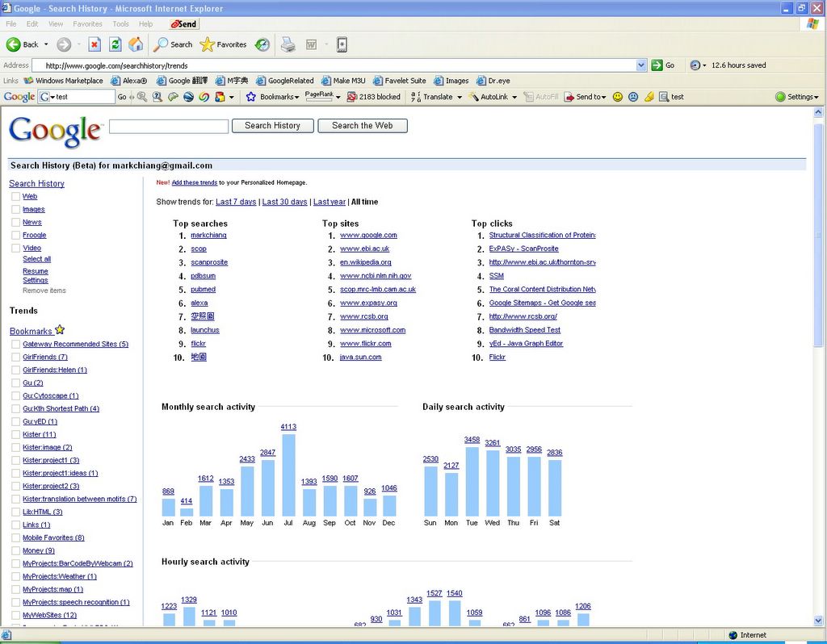This screenshot has width=827, height=644.
Task: Click the green Go arrow button
Action: click(657, 65)
